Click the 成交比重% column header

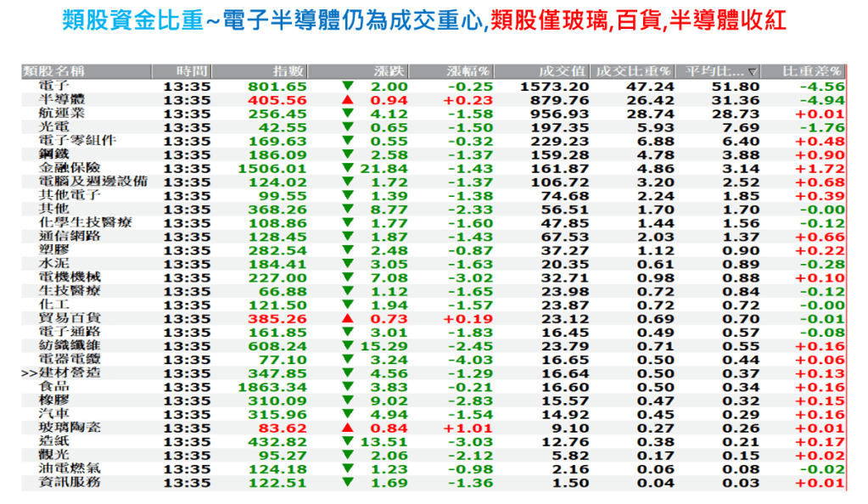pos(635,71)
